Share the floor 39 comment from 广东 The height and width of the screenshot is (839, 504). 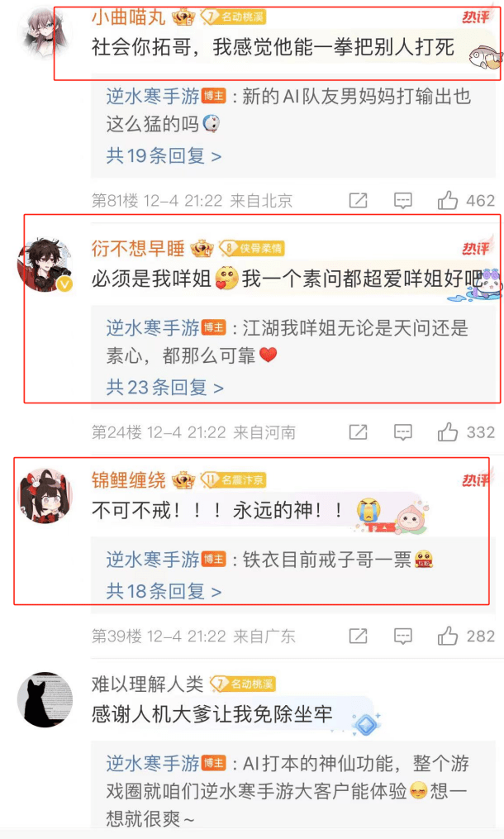click(x=358, y=636)
